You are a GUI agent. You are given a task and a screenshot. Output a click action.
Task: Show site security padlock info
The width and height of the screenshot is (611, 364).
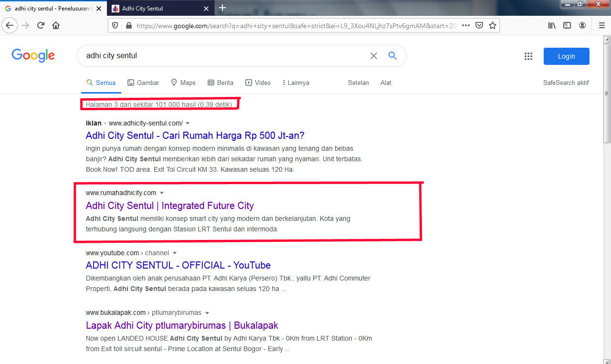[128, 26]
